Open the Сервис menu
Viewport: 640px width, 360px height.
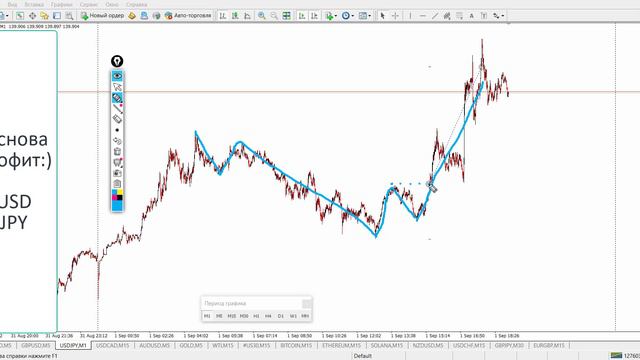point(89,4)
